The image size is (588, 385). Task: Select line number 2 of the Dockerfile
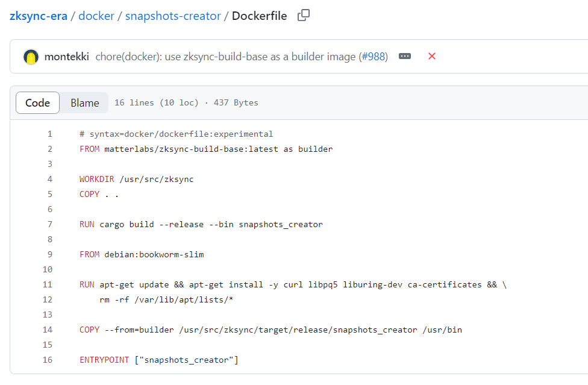coord(49,149)
